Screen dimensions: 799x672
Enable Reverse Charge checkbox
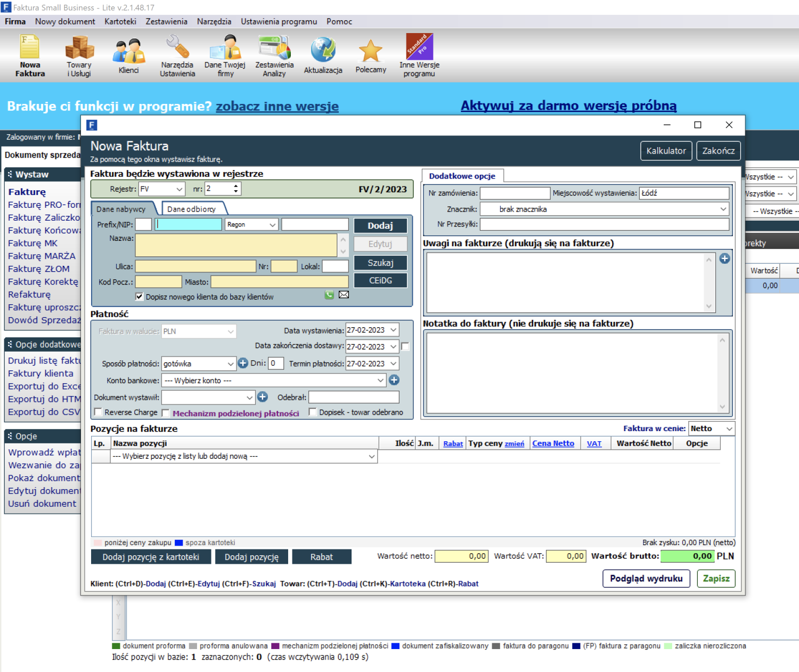coord(98,412)
